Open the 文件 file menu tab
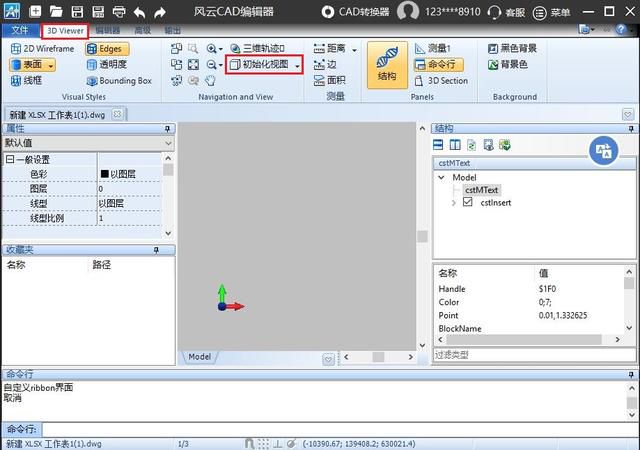The width and height of the screenshot is (640, 450). (x=20, y=30)
